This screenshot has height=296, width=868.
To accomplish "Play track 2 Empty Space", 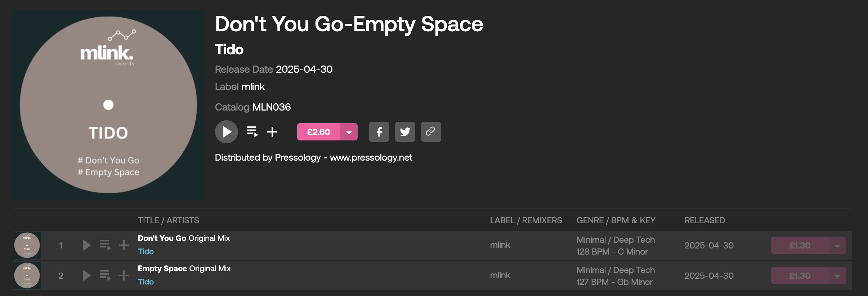I will (x=86, y=275).
